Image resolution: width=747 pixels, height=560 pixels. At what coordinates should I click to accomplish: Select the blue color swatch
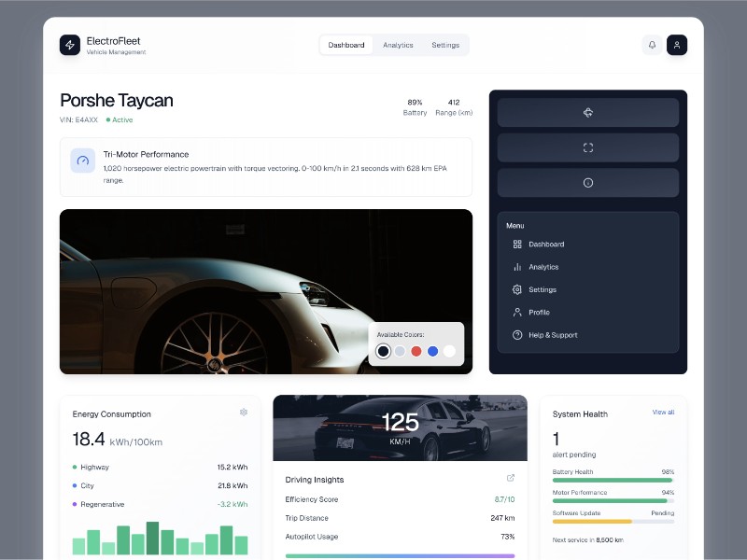pyautogui.click(x=432, y=351)
